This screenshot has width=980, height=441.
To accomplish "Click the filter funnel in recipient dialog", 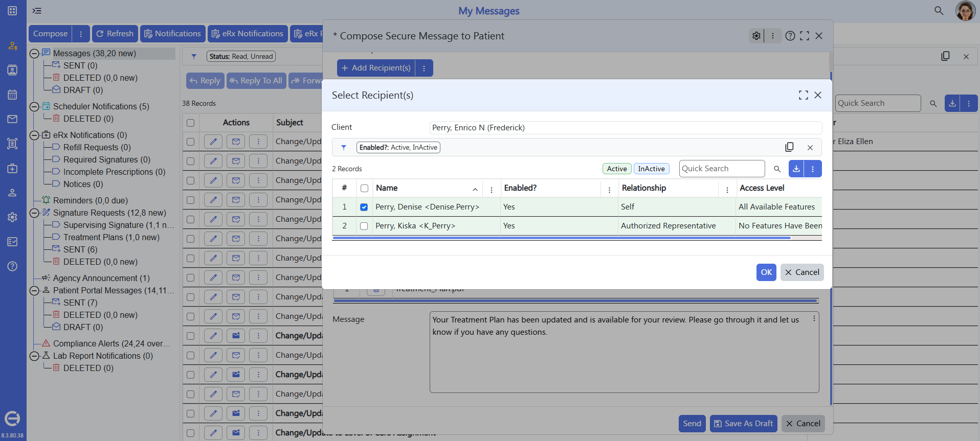I will tap(344, 147).
